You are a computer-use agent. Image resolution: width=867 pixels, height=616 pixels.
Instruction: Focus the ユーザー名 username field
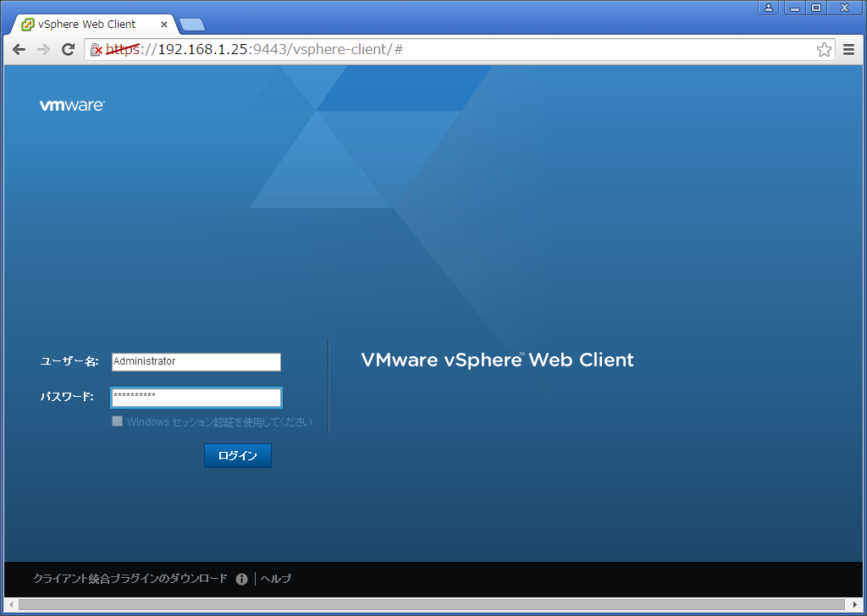(196, 362)
